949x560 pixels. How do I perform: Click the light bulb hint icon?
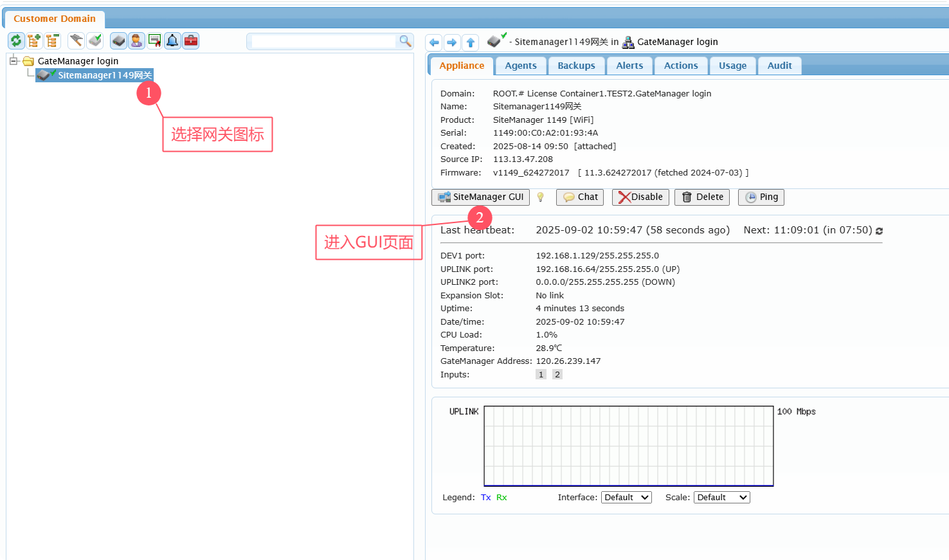tap(541, 197)
